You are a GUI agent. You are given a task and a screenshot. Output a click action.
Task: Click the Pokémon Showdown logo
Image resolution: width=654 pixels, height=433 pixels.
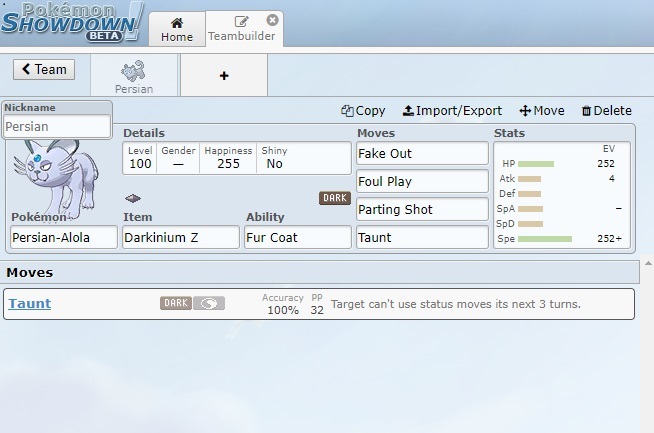(x=70, y=24)
